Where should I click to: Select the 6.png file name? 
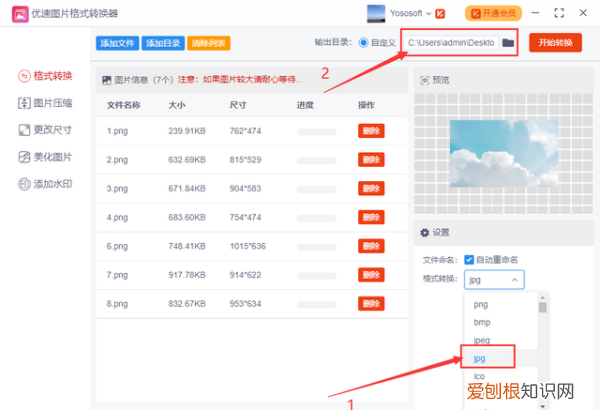click(x=117, y=246)
